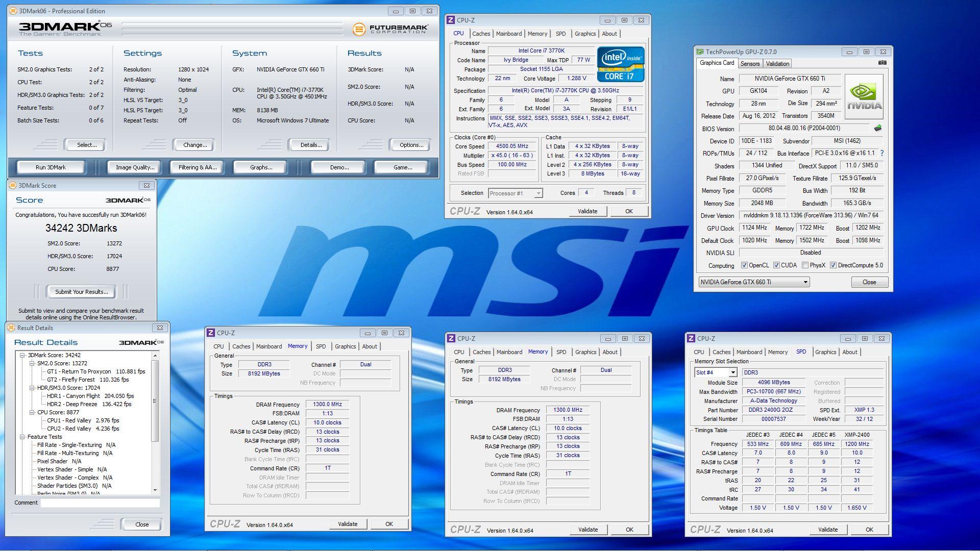
Task: Click the Futuremark Corporation logo
Action: (x=390, y=29)
